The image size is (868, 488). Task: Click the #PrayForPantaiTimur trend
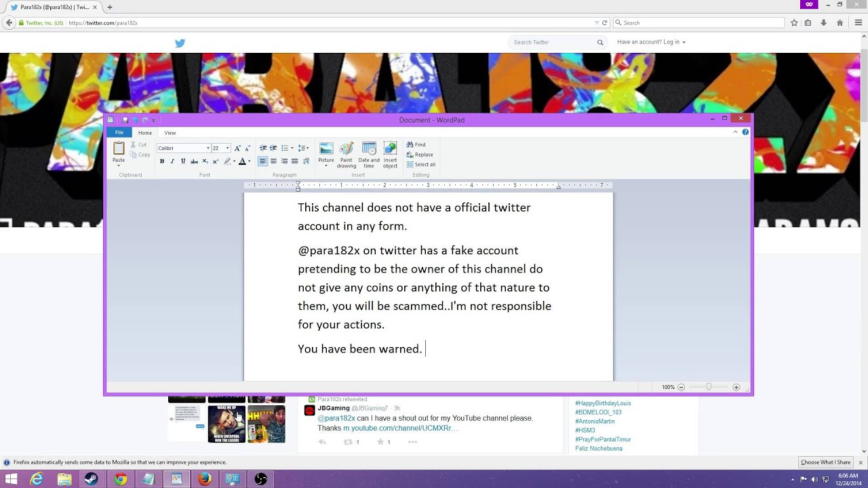pos(603,439)
